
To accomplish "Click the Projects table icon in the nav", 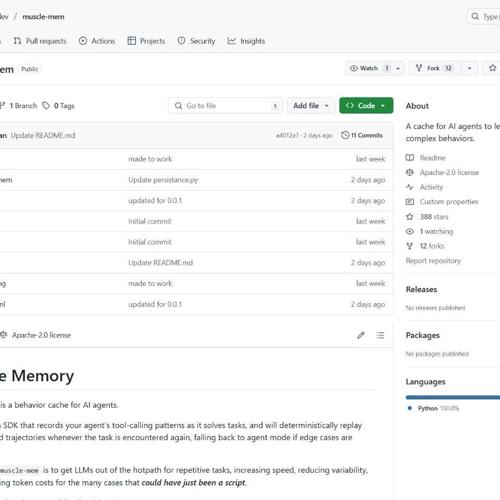I will [x=132, y=41].
